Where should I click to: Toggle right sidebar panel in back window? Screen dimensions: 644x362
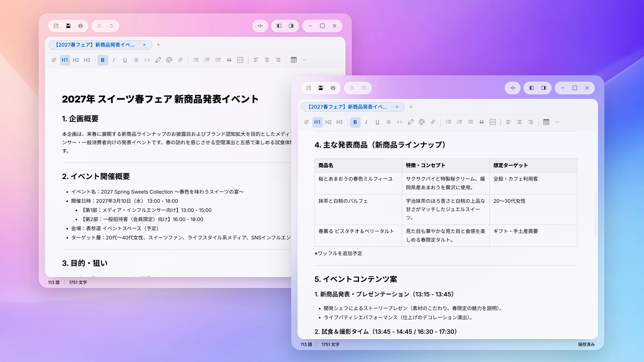291,26
